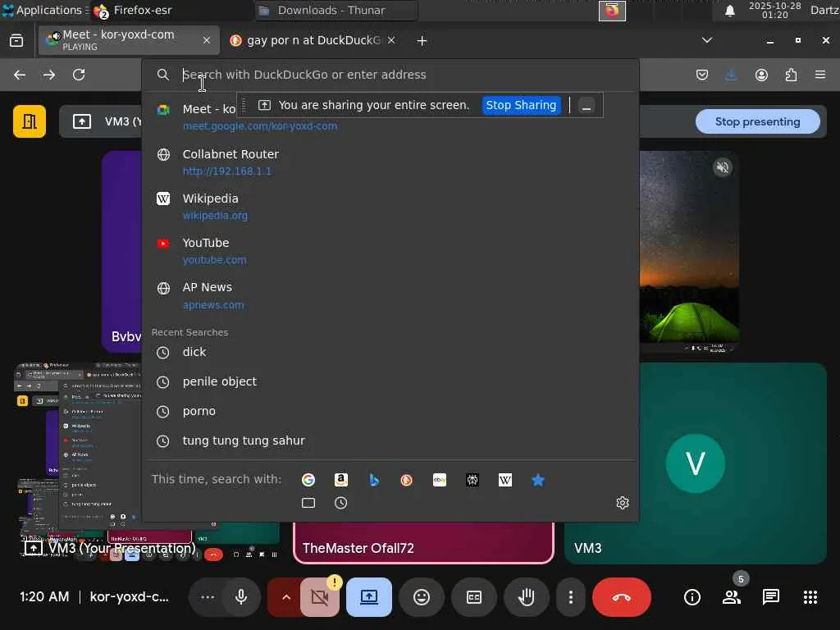
Task: Search this time with DuckDuckGo icon
Action: point(407,480)
